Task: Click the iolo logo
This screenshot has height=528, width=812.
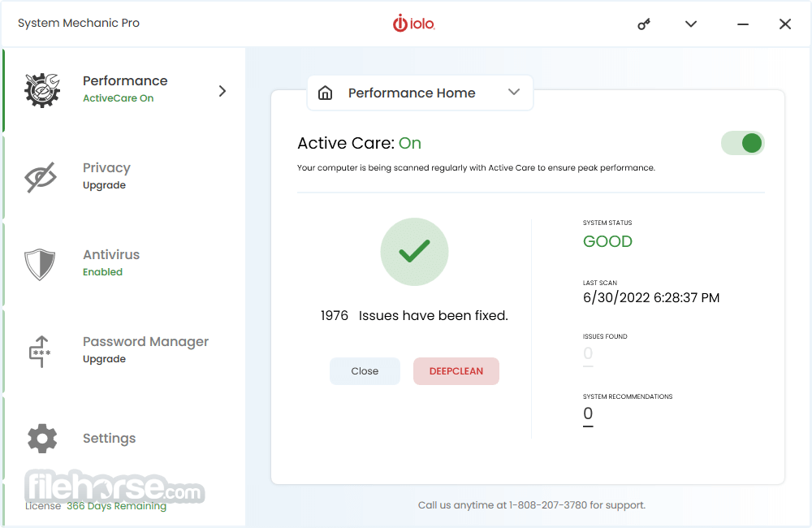Action: [414, 24]
